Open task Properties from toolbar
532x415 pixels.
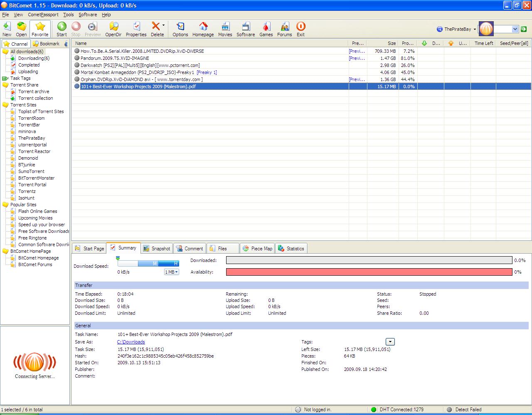(x=136, y=29)
